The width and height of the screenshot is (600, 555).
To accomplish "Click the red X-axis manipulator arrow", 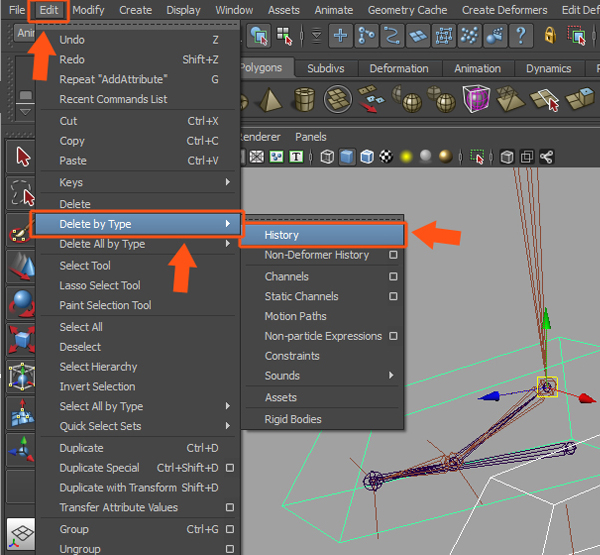I will tap(587, 398).
